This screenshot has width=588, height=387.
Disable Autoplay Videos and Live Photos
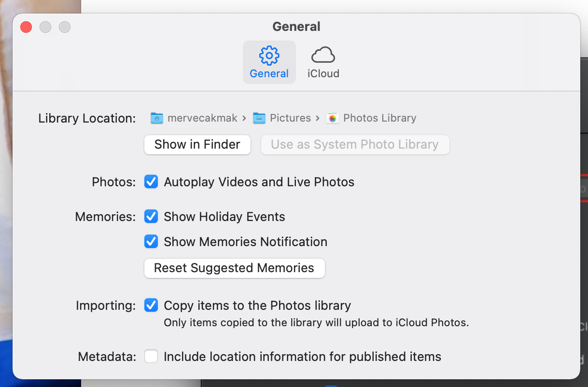151,182
